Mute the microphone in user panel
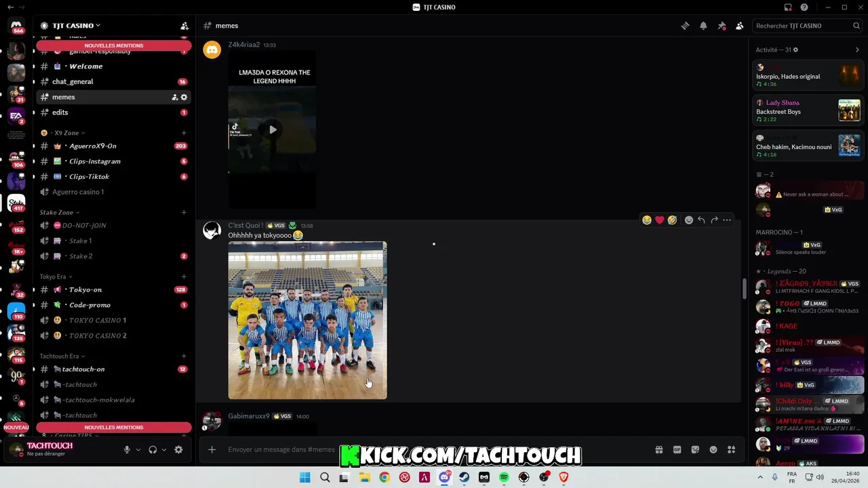This screenshot has width=868, height=488. click(127, 449)
